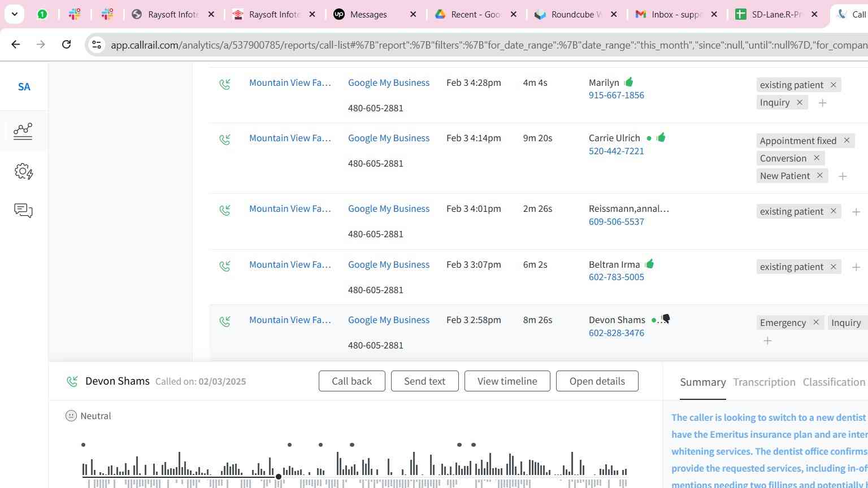
Task: Add a tag to Beltran Irma's call
Action: coord(856,267)
